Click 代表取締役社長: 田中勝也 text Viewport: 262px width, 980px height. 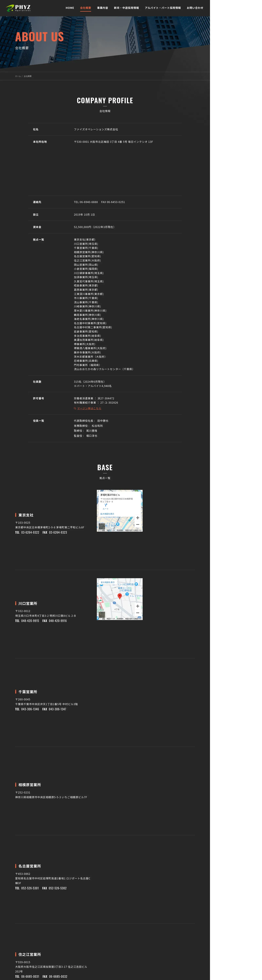[x=91, y=421]
